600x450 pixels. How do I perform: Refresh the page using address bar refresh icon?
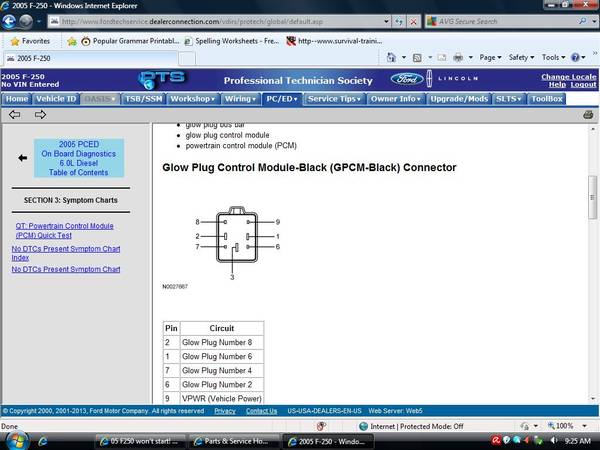click(399, 22)
